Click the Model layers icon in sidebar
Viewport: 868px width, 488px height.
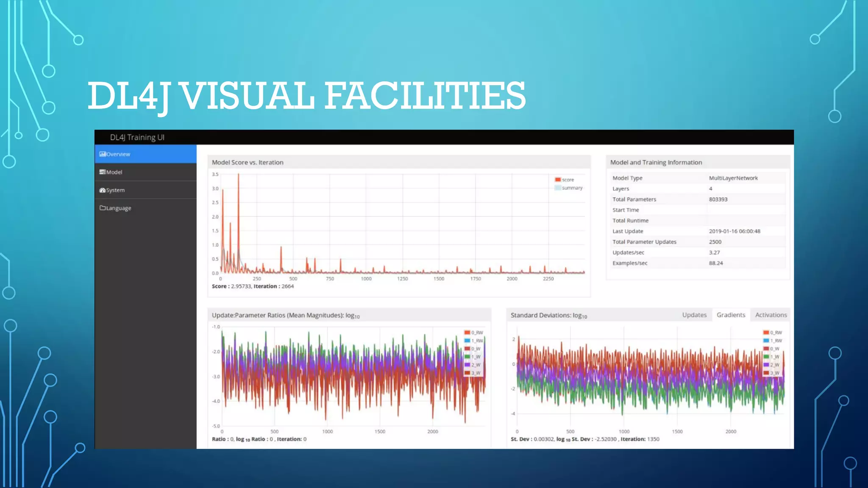pos(102,172)
